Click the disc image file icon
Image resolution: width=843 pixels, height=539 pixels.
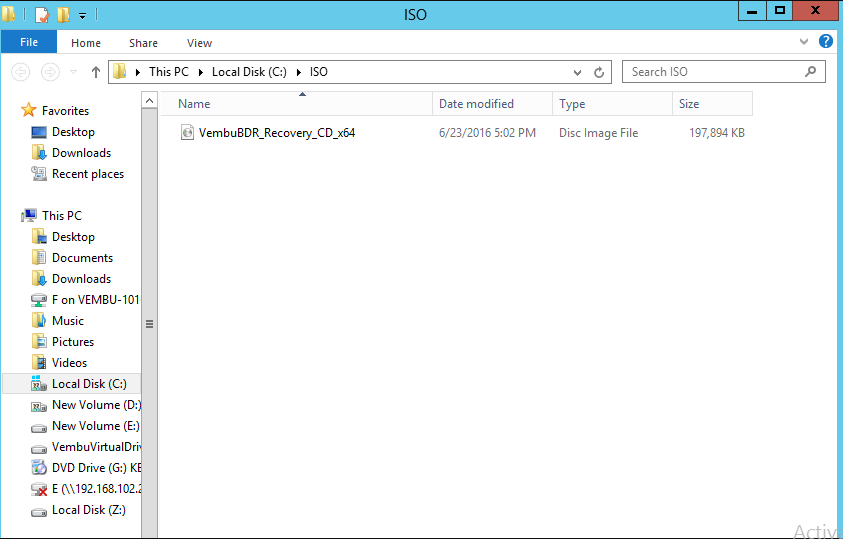pyautogui.click(x=187, y=132)
